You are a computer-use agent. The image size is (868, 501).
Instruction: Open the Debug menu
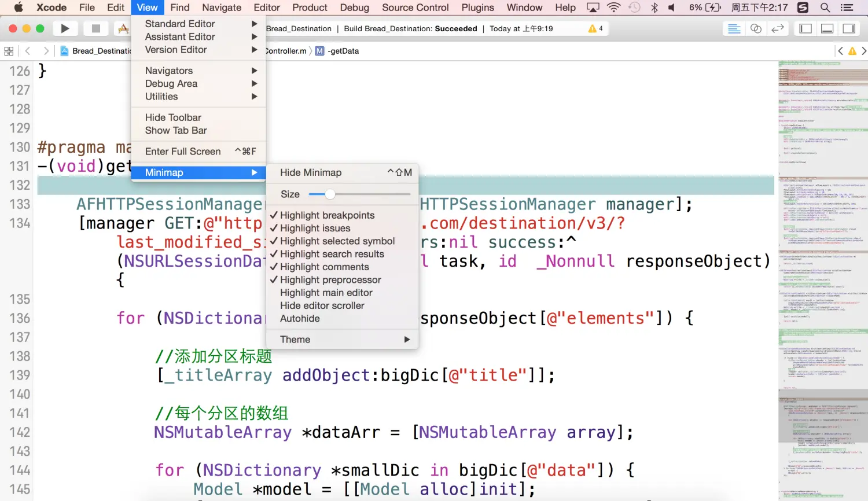(355, 8)
